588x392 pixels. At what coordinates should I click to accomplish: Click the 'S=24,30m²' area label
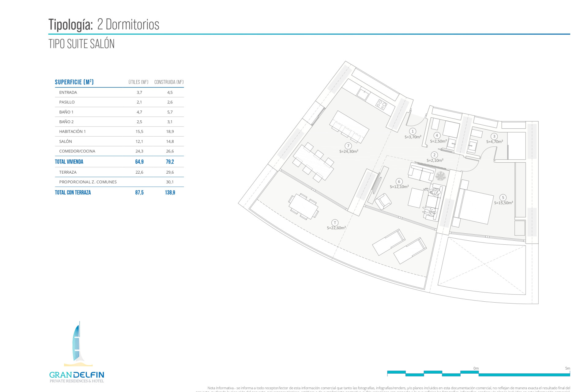349,151
